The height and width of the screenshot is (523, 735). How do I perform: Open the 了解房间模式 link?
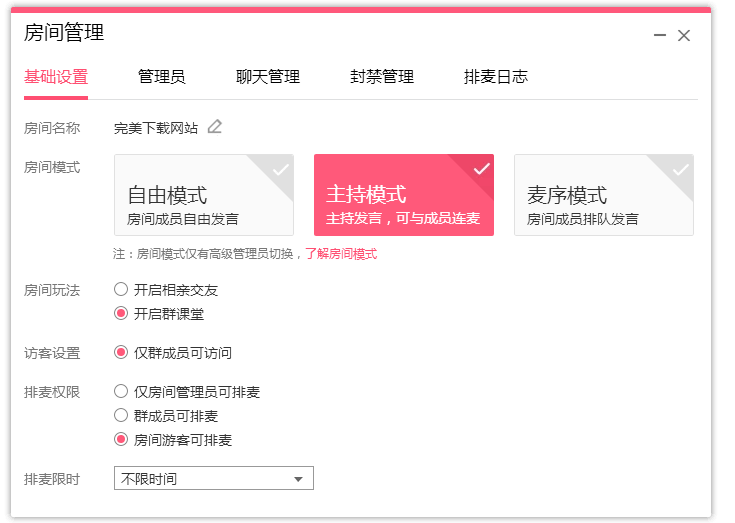(341, 254)
